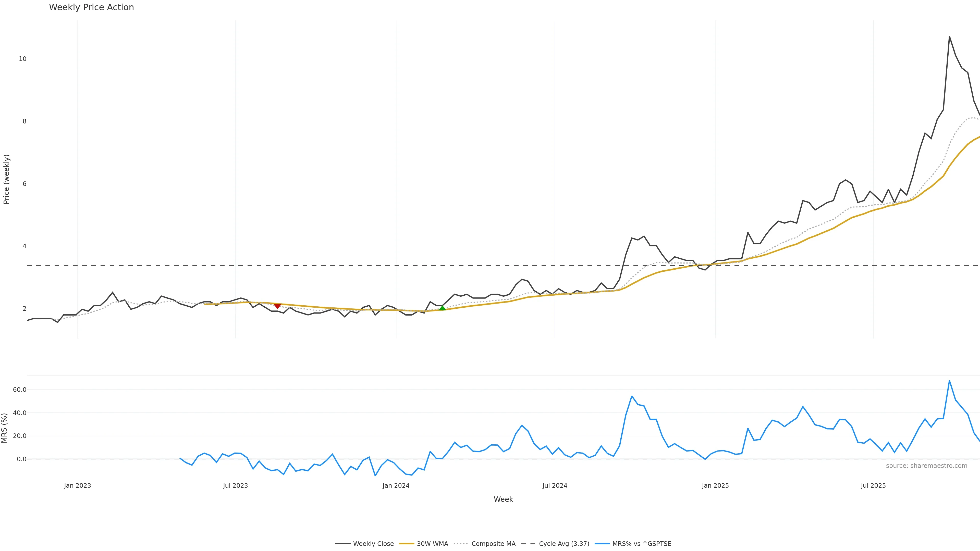Click the green upward triangle buy marker
The height and width of the screenshot is (551, 980).
click(x=442, y=308)
